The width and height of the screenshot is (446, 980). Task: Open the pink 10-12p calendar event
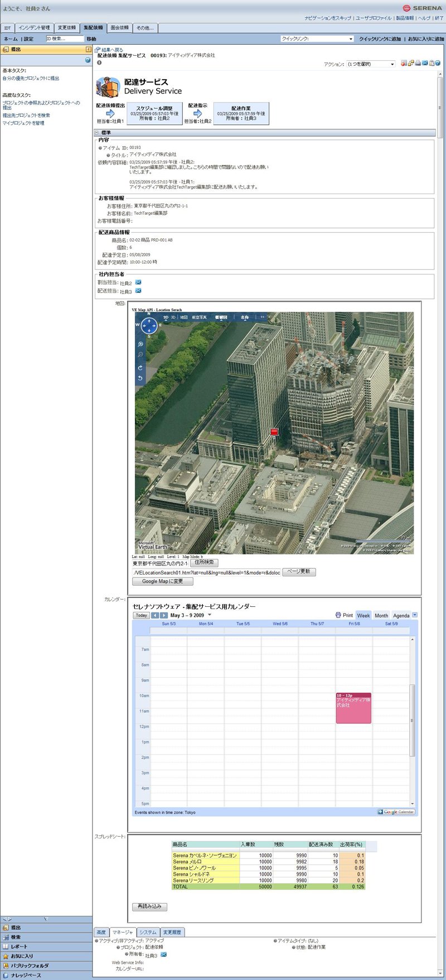tap(353, 708)
